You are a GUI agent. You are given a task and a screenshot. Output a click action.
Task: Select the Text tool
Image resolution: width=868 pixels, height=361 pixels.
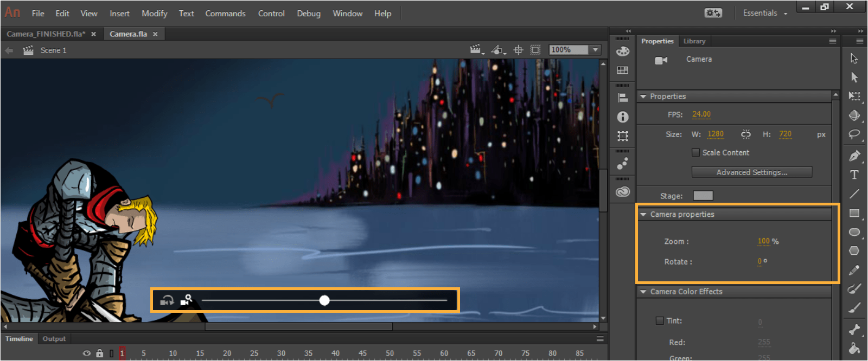(x=854, y=175)
